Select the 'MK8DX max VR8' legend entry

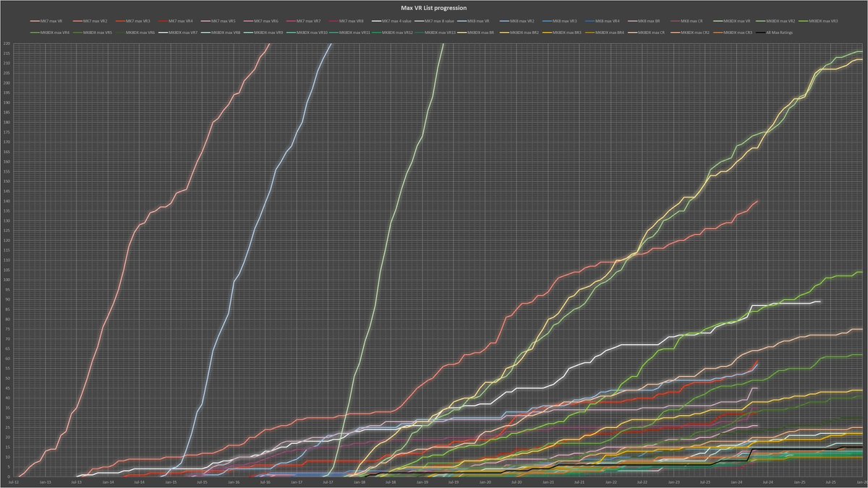click(220, 32)
